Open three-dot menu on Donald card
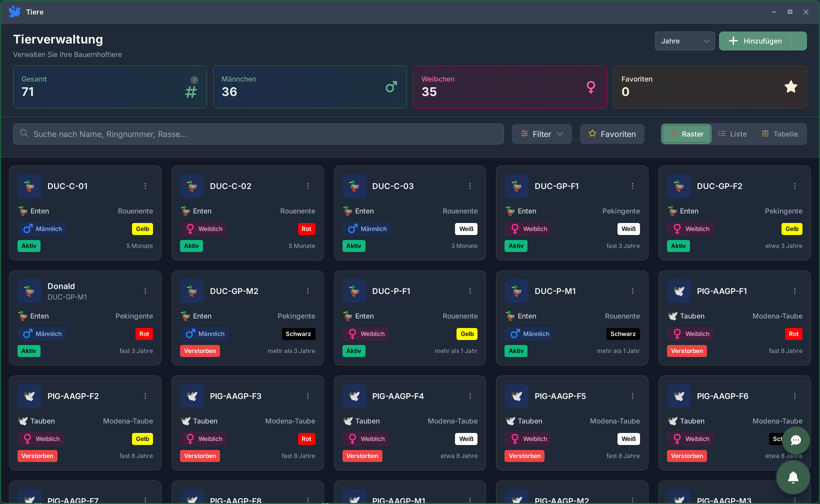The image size is (820, 504). tap(145, 291)
